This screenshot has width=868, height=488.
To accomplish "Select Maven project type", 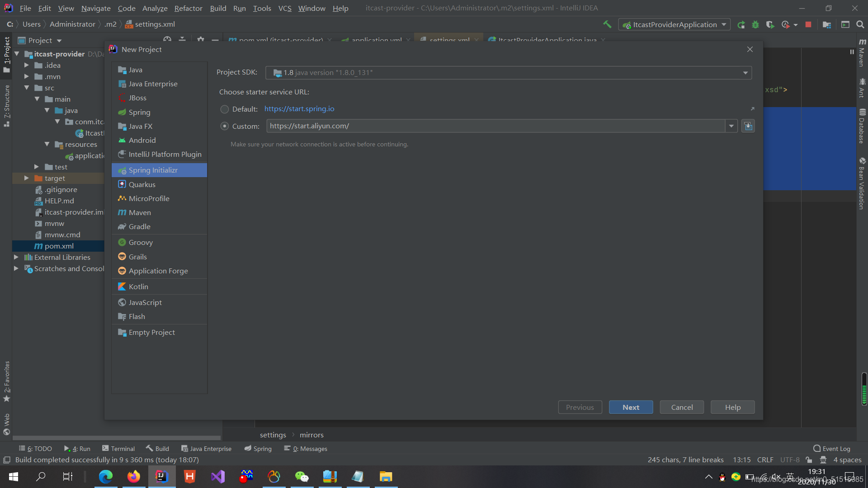I will [x=159, y=212].
